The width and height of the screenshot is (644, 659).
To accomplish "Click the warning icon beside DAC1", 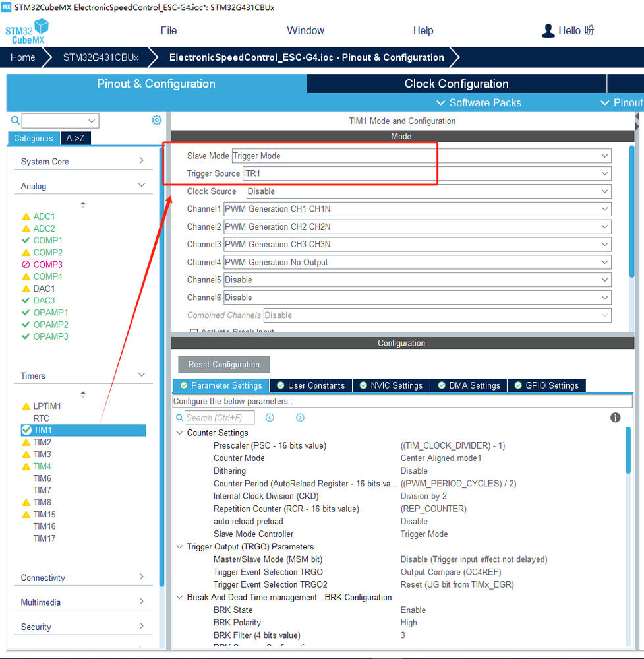I will point(26,289).
